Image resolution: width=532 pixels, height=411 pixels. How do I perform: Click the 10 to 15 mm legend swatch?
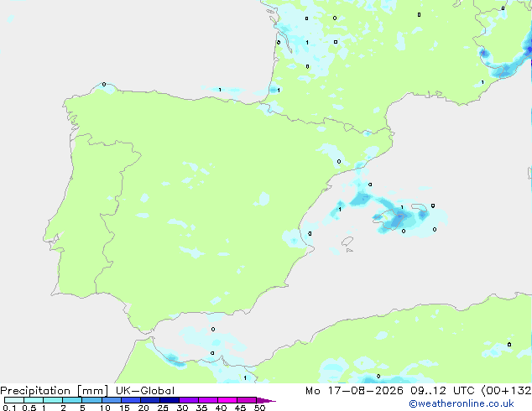(112, 400)
